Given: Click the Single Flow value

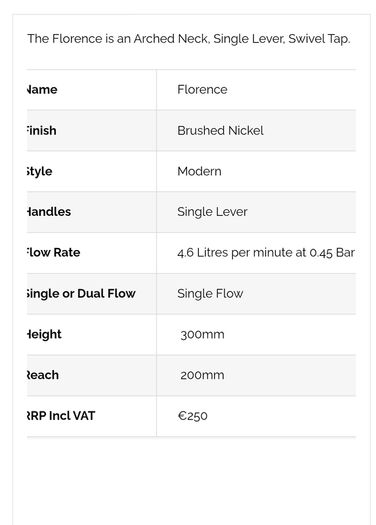Looking at the screenshot, I should tap(210, 293).
